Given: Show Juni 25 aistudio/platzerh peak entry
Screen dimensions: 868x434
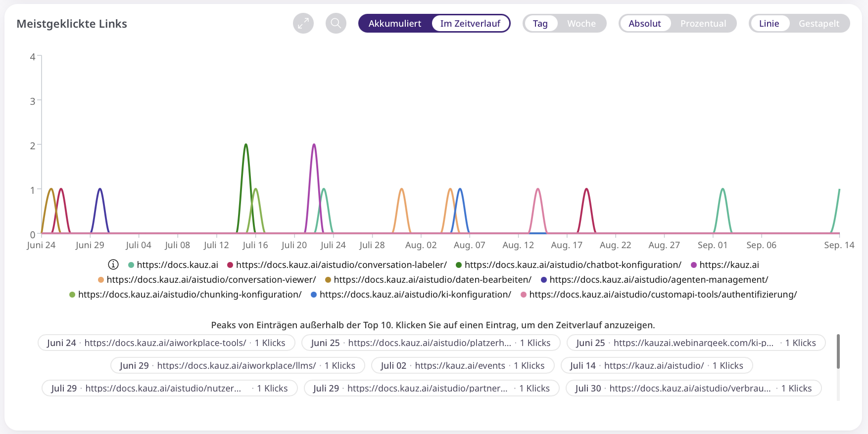Looking at the screenshot, I should 431,343.
